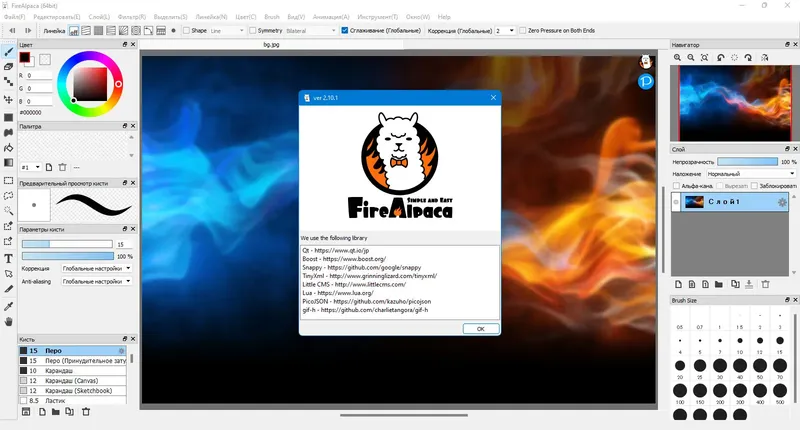Close the Навигатор panel
This screenshot has height=430, width=800.
coord(795,45)
